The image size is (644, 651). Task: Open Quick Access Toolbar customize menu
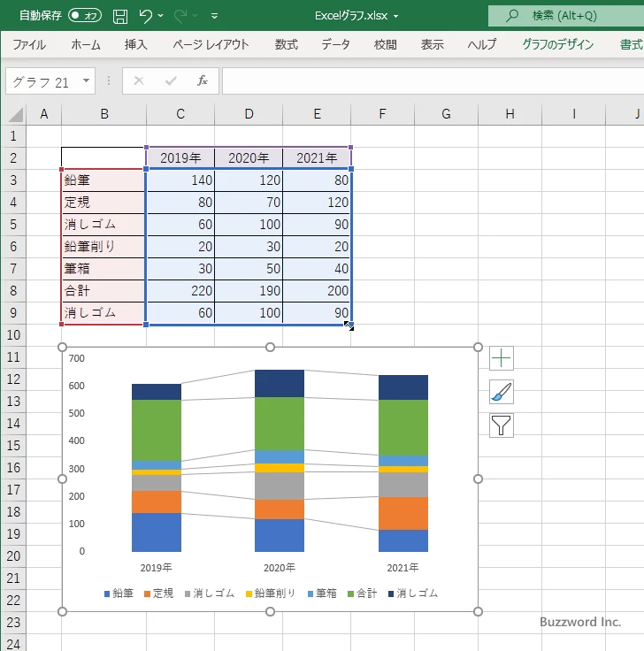pos(214,16)
